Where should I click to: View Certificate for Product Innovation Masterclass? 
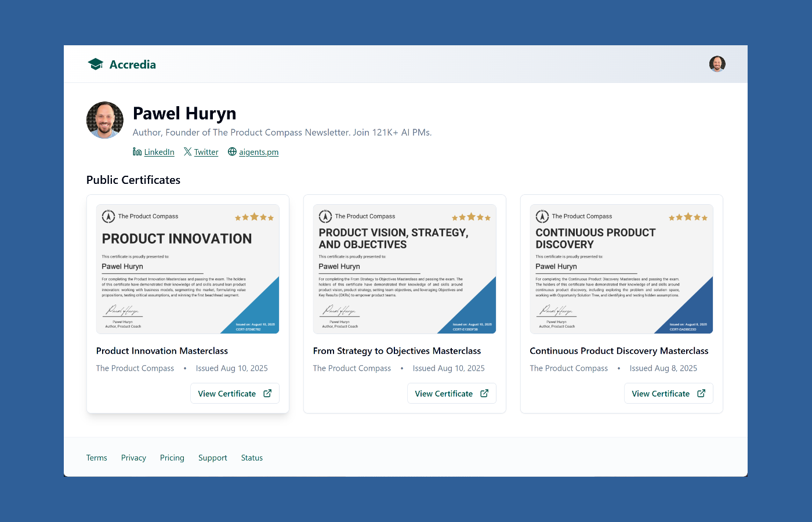(x=235, y=393)
